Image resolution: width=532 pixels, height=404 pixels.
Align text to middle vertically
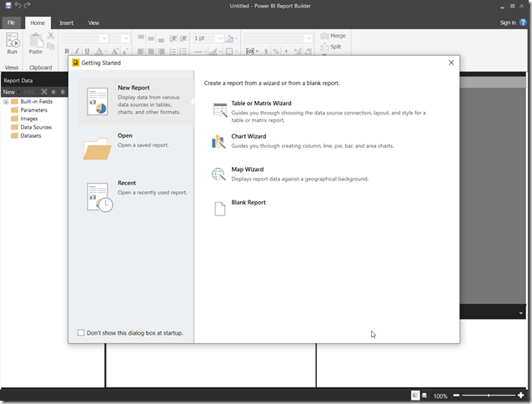[151, 38]
